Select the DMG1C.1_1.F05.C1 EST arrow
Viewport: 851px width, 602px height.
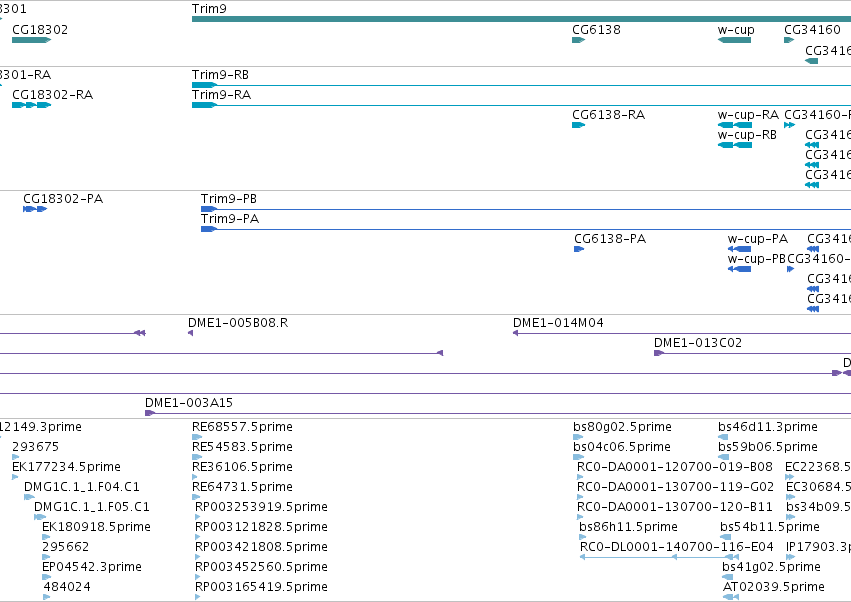40,517
